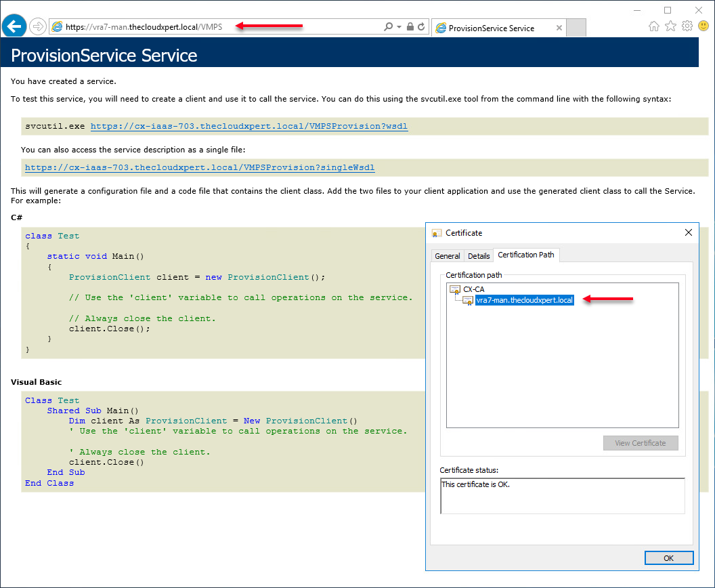Viewport: 715px width, 588px height.
Task: Open Favorites star icon
Action: coord(670,26)
